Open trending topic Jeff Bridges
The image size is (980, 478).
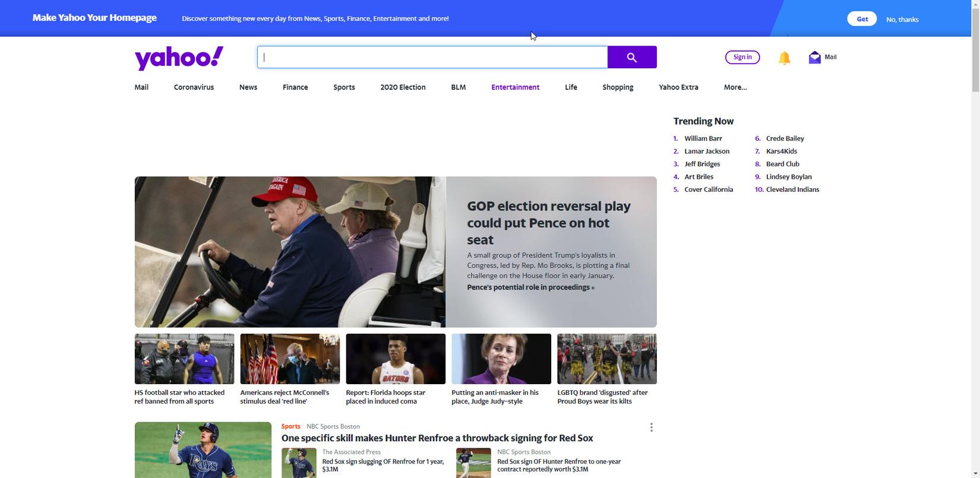(x=702, y=164)
